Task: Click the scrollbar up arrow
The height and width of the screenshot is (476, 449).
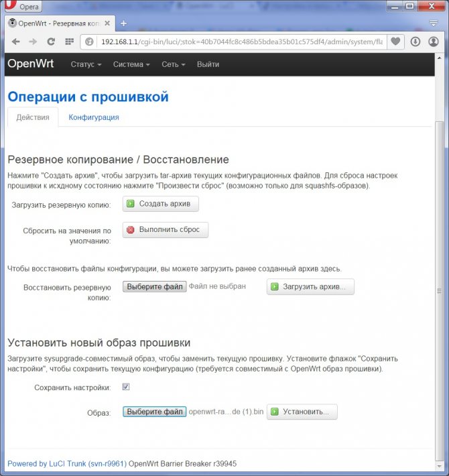Action: pyautogui.click(x=439, y=58)
